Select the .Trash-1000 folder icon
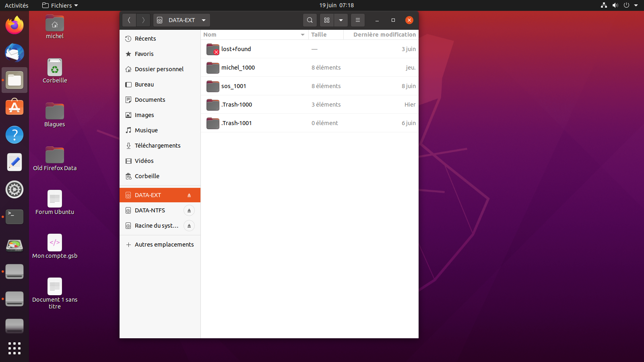The width and height of the screenshot is (644, 362). pos(213,105)
